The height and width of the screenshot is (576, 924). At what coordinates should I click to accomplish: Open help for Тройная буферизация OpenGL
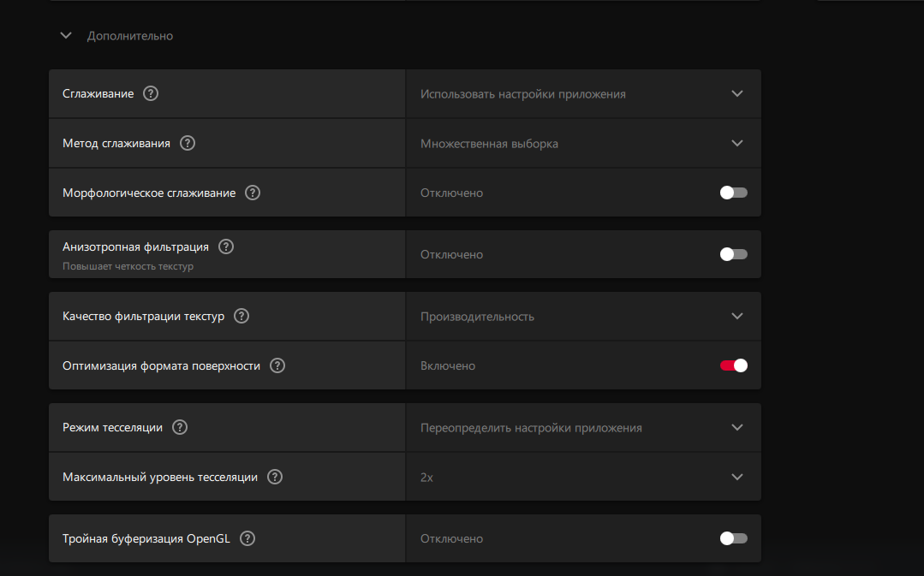click(x=247, y=538)
